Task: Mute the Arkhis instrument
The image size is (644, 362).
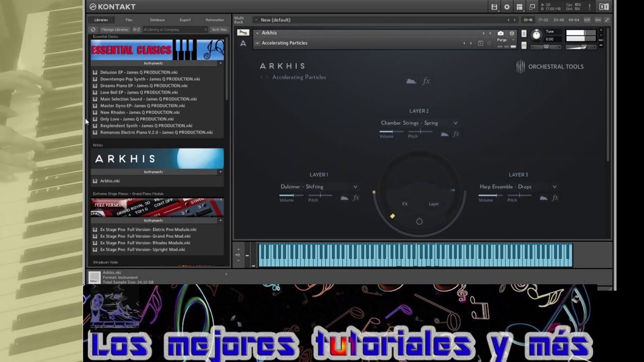Action: (x=524, y=45)
